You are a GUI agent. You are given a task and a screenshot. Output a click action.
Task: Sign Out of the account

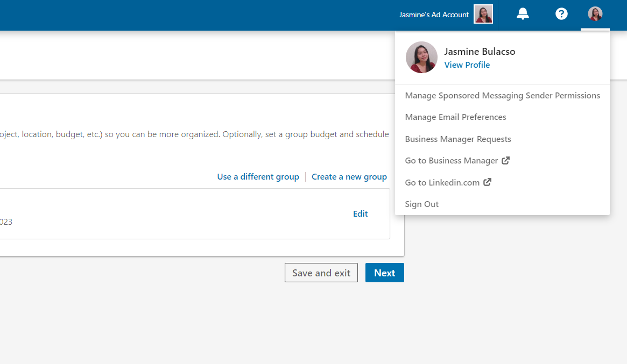click(x=421, y=204)
